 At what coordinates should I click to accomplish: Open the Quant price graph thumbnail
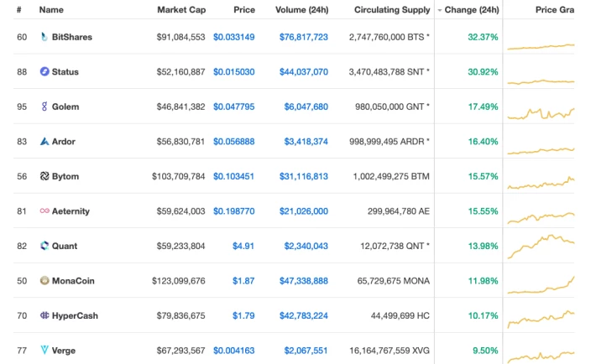tap(541, 247)
